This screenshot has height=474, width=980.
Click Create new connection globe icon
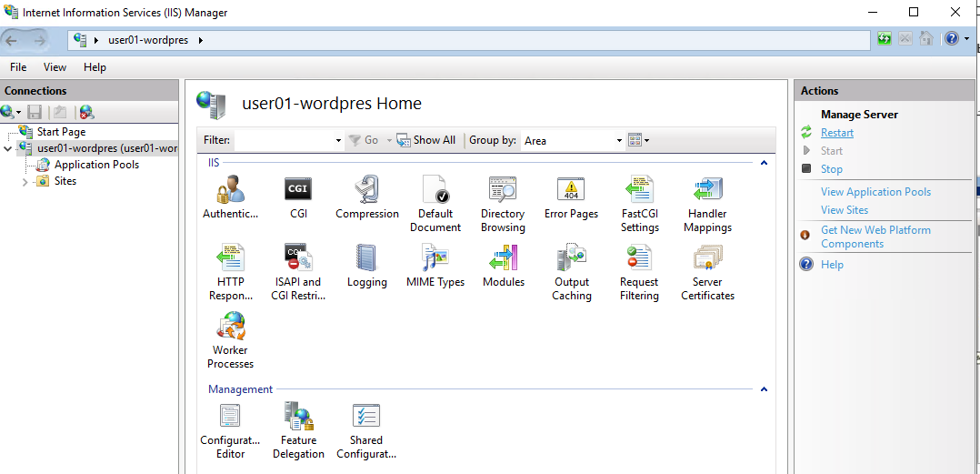pyautogui.click(x=7, y=113)
